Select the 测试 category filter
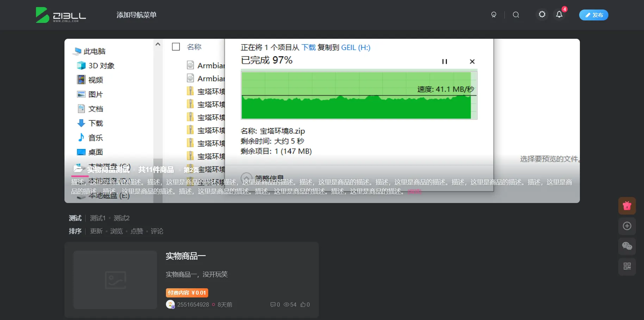 point(75,218)
